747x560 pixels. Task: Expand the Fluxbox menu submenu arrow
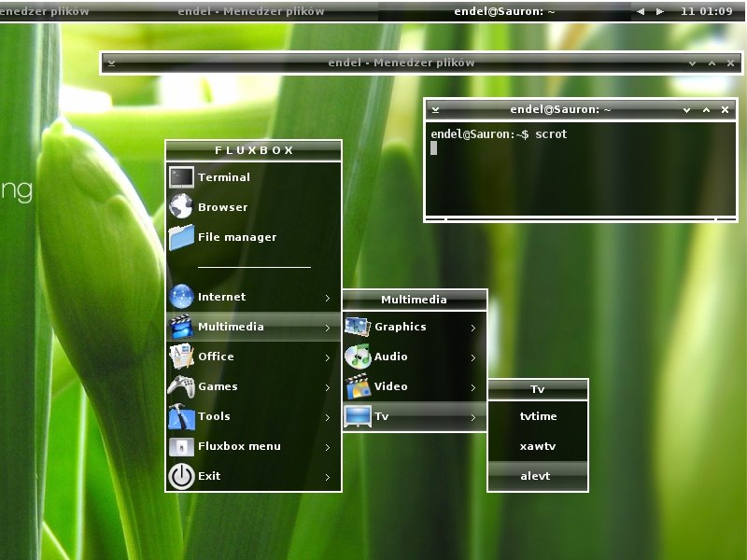328,447
